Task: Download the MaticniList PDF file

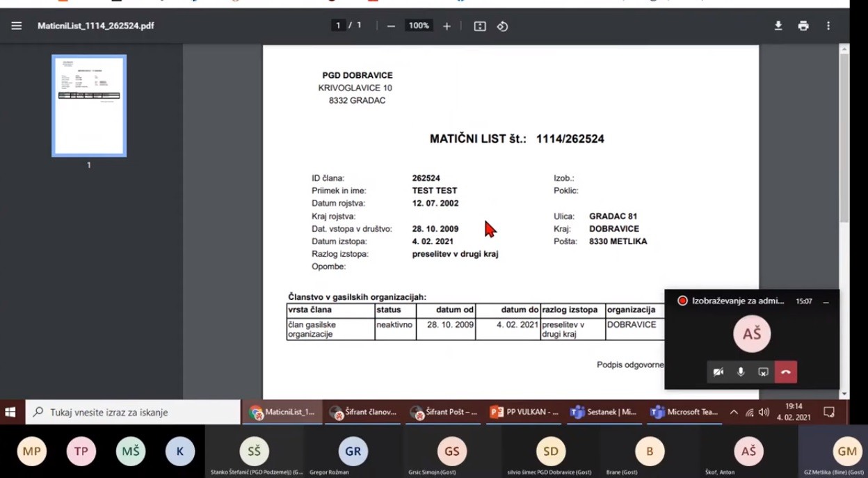Action: [x=778, y=26]
